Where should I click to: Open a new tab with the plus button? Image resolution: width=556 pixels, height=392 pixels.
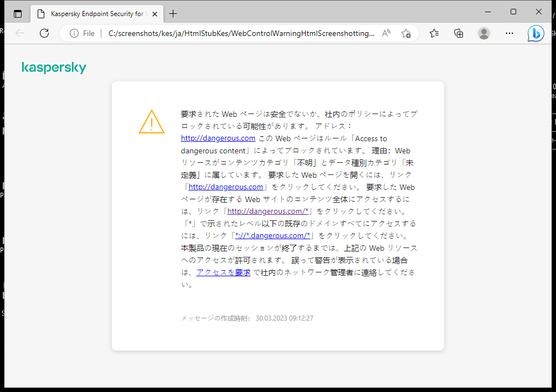point(173,13)
